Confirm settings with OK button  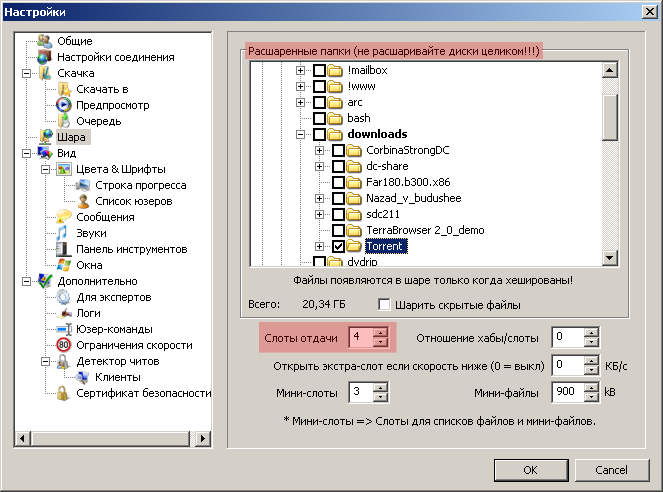pos(531,470)
